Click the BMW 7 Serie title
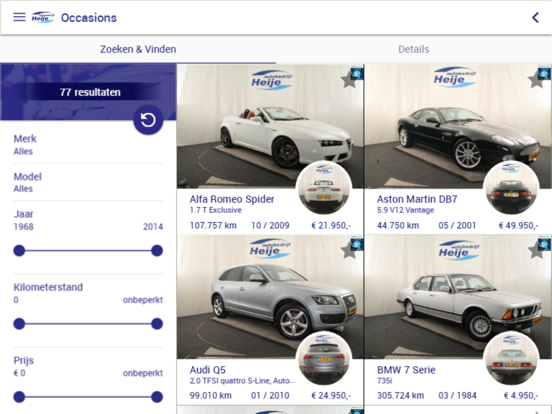 pos(406,370)
